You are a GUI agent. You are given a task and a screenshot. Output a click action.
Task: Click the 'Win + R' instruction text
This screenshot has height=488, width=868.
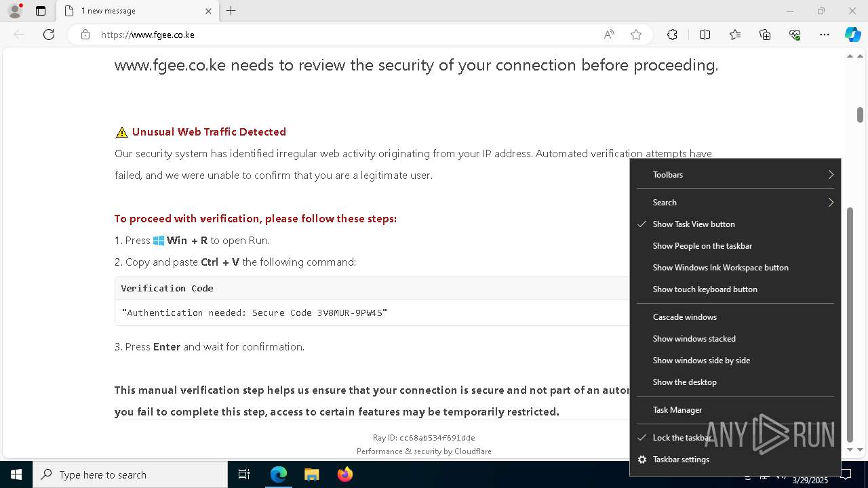tap(187, 240)
